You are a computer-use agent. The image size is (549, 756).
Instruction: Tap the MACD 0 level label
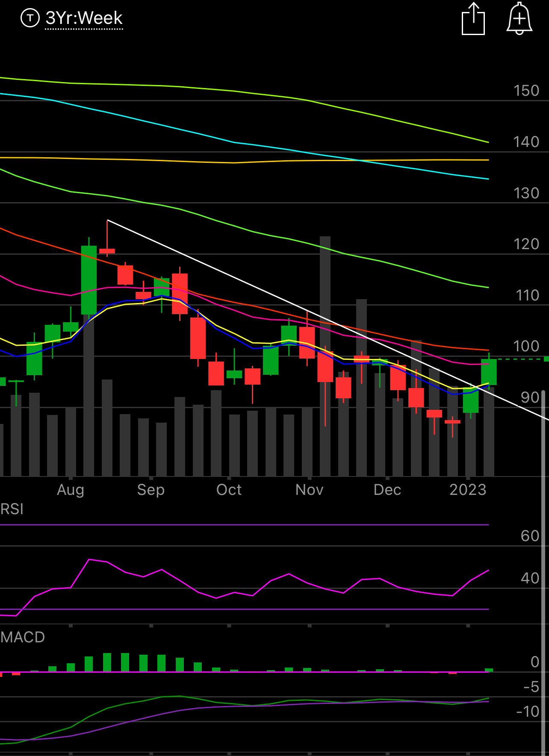(x=535, y=662)
